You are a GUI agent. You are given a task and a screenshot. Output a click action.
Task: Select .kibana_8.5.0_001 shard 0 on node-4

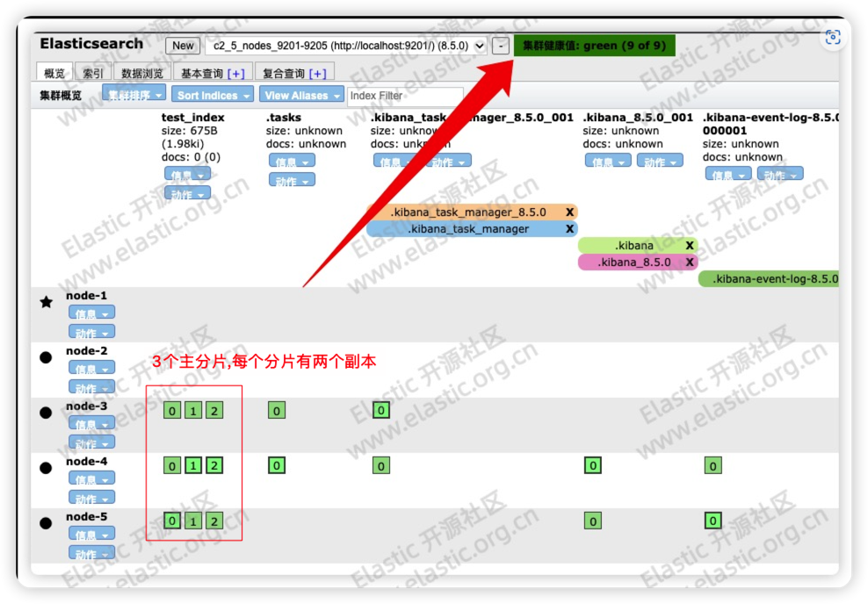[x=593, y=465]
